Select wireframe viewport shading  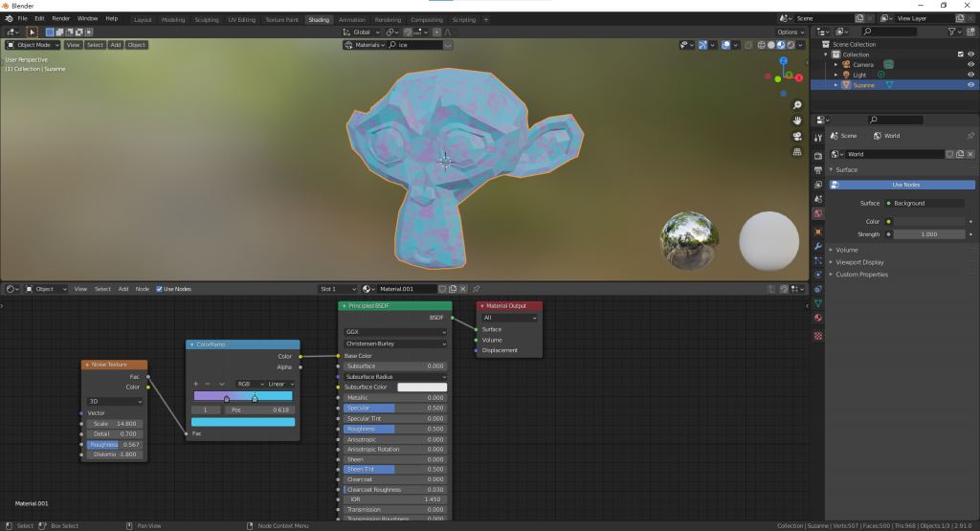pyautogui.click(x=761, y=45)
